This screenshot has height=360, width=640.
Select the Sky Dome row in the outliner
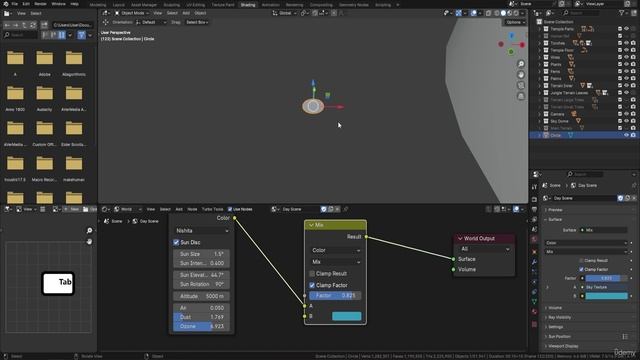pyautogui.click(x=584, y=121)
